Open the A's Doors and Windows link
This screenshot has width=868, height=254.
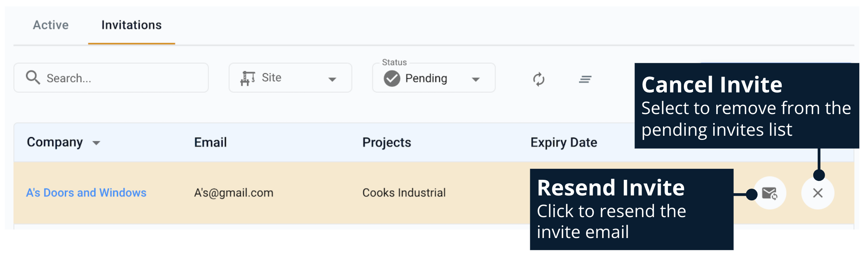86,193
